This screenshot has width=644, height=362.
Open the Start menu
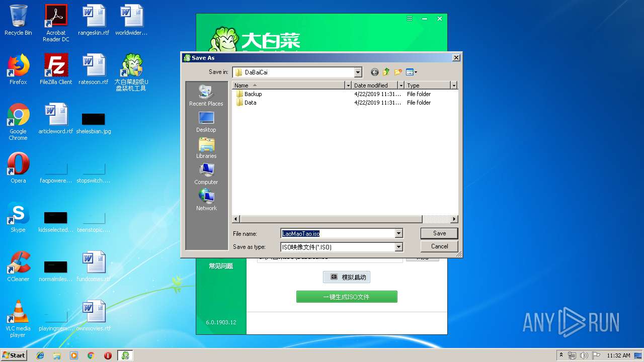pos(14,355)
